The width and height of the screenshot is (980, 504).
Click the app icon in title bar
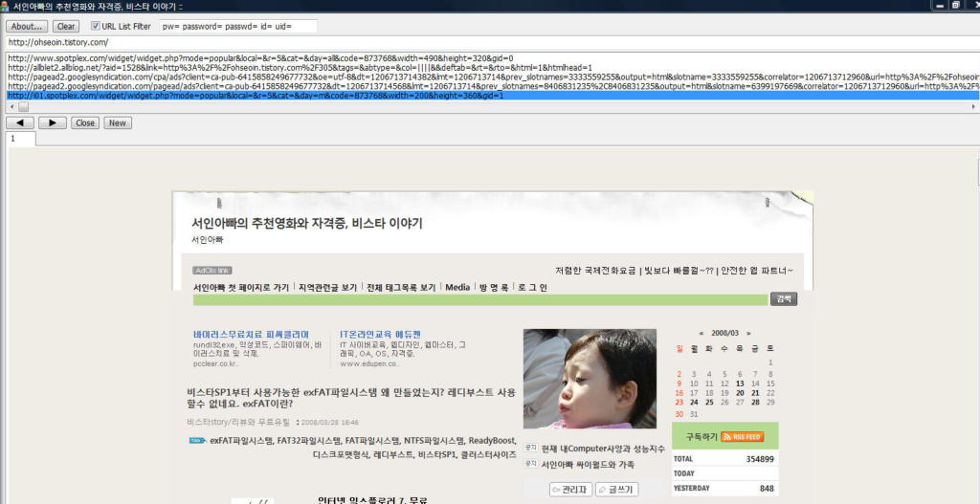click(5, 6)
